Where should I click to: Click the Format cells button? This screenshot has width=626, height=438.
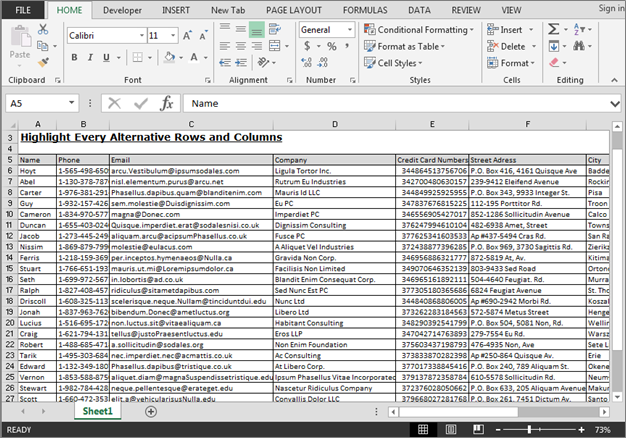pyautogui.click(x=511, y=63)
